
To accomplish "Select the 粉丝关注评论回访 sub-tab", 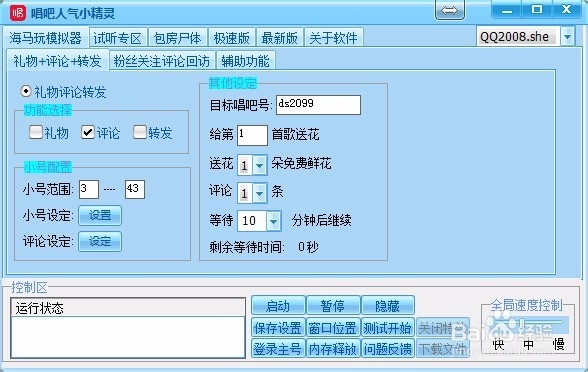I will point(162,61).
